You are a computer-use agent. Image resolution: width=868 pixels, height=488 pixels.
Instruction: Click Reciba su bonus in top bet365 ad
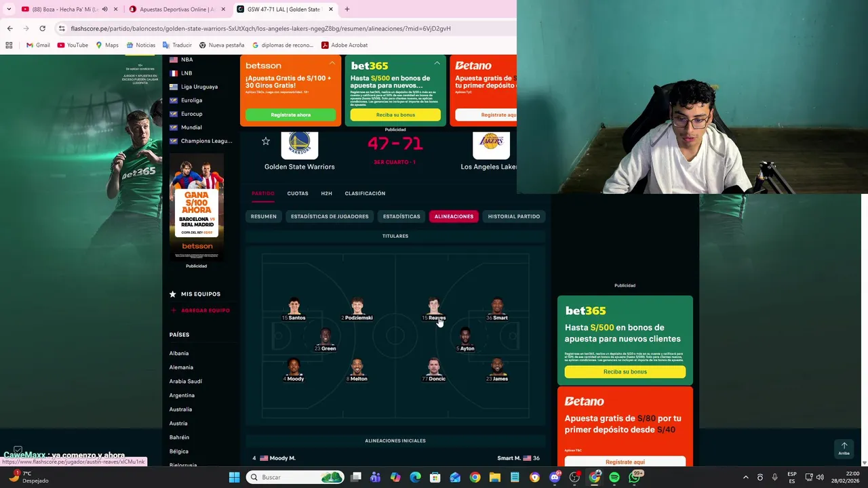395,115
